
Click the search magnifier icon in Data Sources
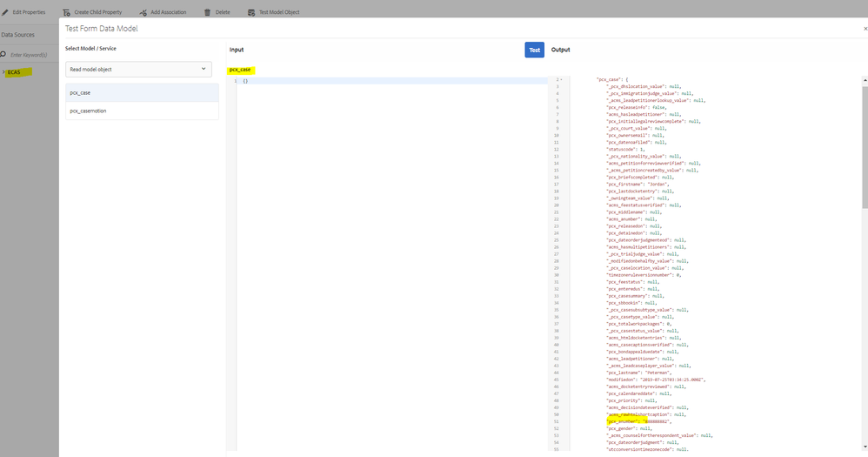coord(3,54)
